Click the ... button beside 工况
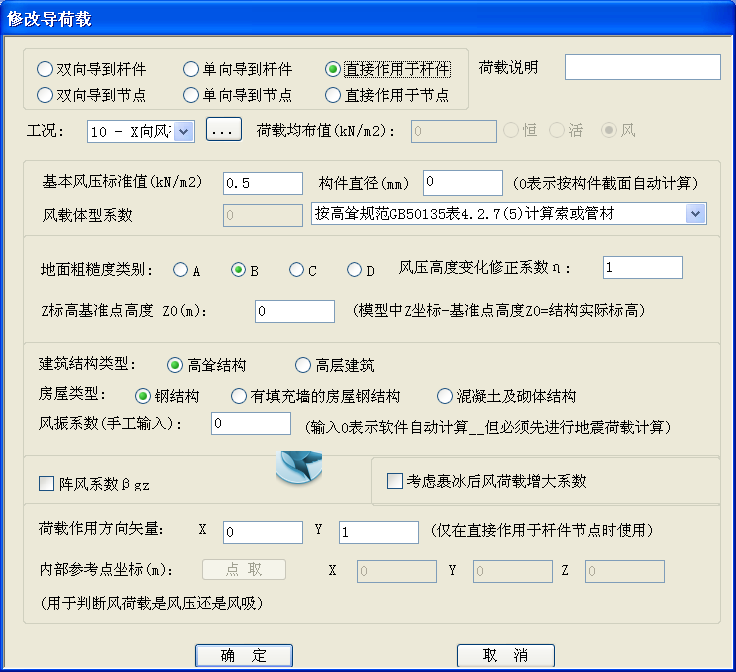Viewport: 736px width, 672px height. pos(224,130)
